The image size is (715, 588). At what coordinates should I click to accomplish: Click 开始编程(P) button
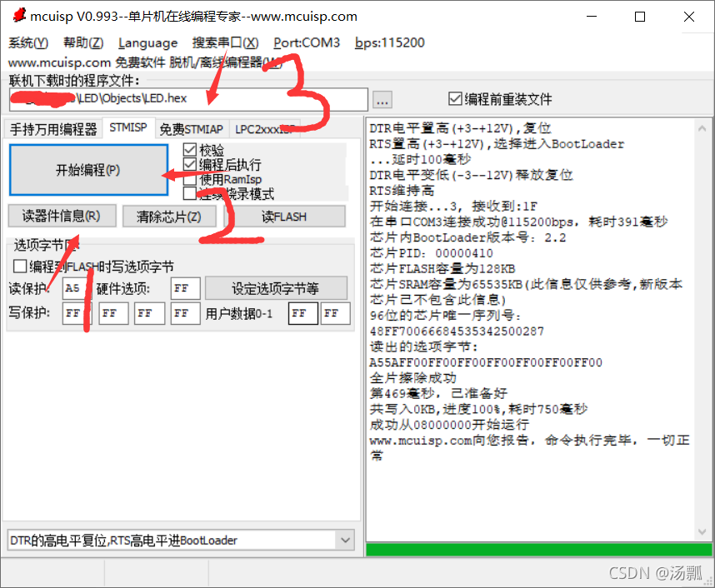coord(88,170)
